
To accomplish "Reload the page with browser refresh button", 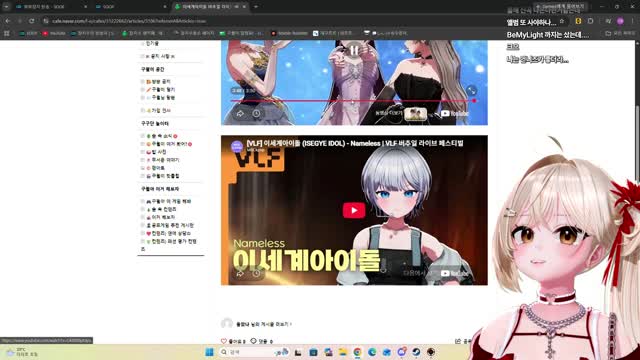I will point(31,21).
